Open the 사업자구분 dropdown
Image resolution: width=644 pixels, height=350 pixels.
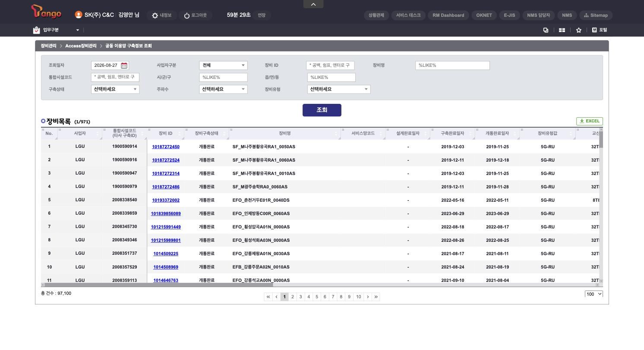223,66
